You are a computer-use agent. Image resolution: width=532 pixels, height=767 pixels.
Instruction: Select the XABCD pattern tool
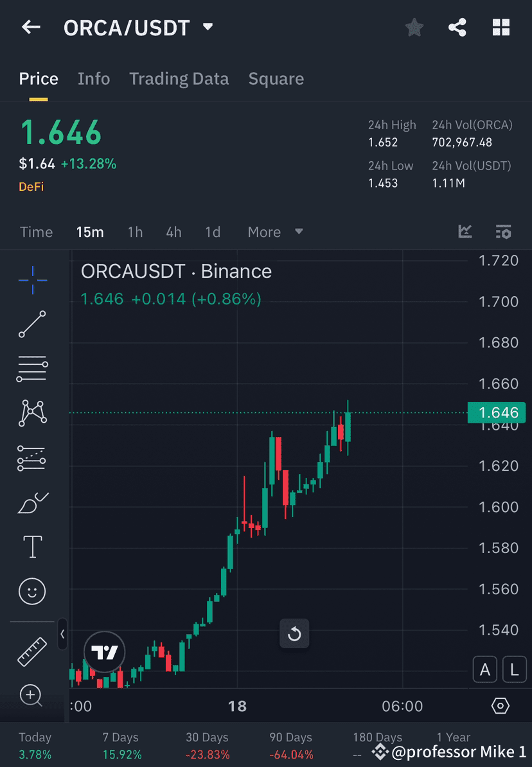[32, 413]
